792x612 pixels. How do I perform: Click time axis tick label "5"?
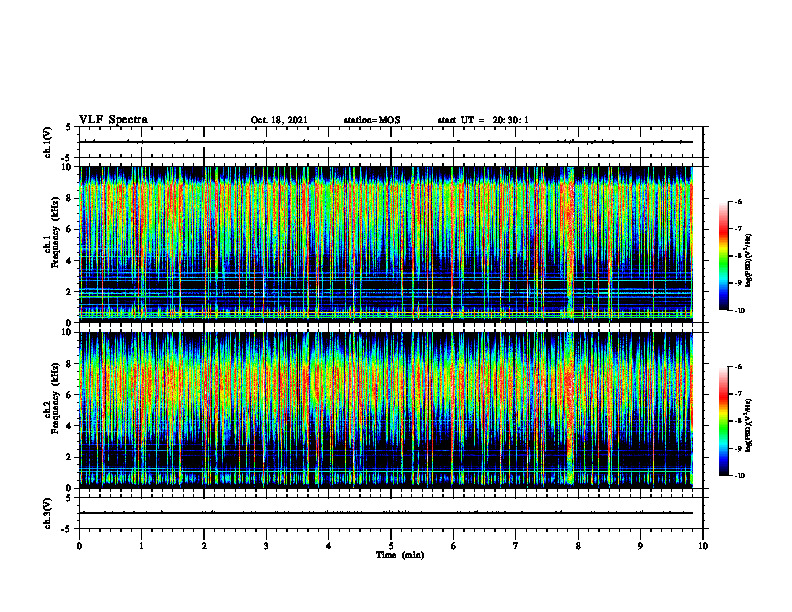click(x=391, y=546)
